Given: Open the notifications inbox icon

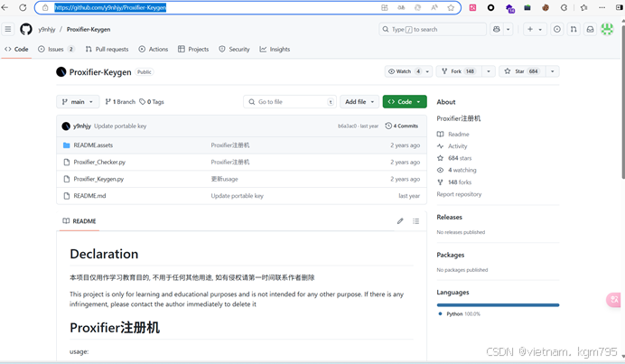Looking at the screenshot, I should pos(591,29).
